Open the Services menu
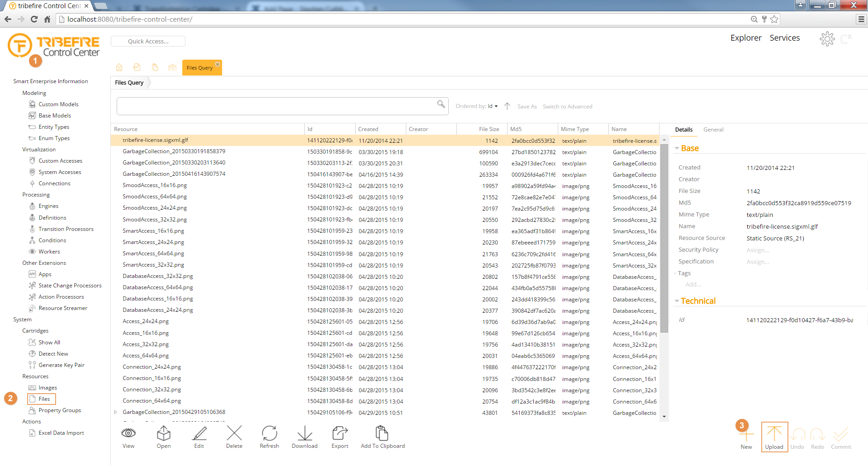This screenshot has height=465, width=868. 784,38
